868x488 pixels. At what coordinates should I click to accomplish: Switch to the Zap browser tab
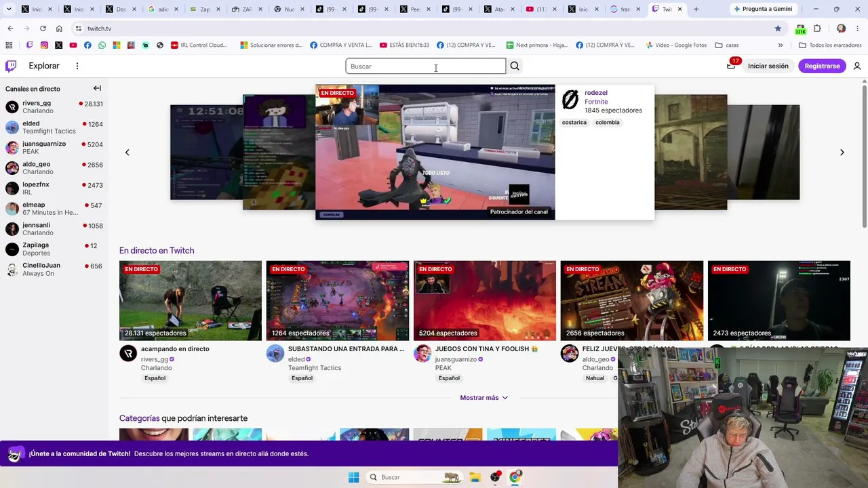(x=204, y=9)
